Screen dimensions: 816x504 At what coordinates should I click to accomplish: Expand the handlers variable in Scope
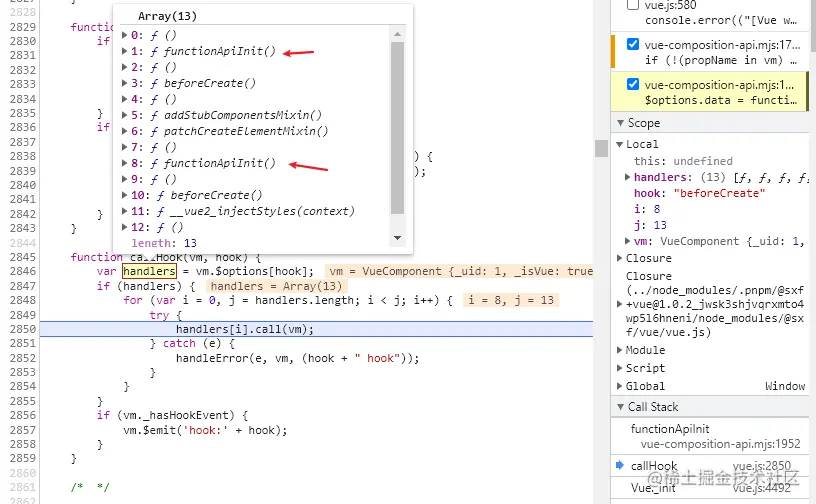pos(628,177)
